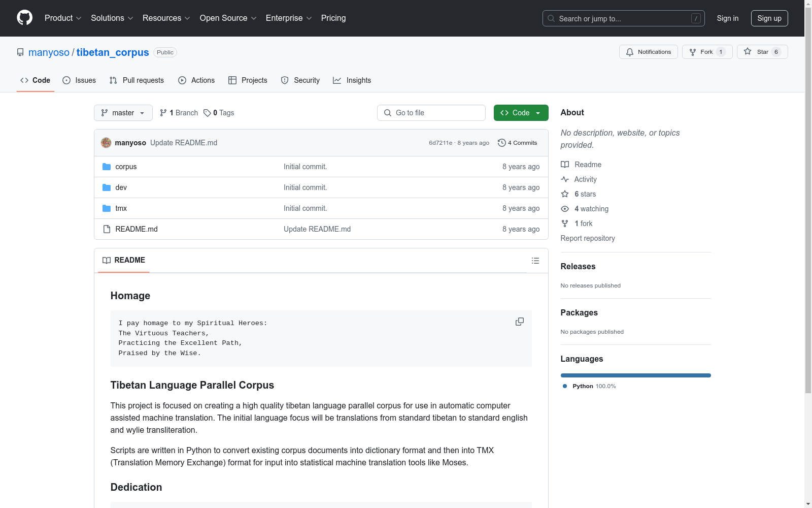Copy the Homage code block
812x508 pixels.
click(x=520, y=322)
